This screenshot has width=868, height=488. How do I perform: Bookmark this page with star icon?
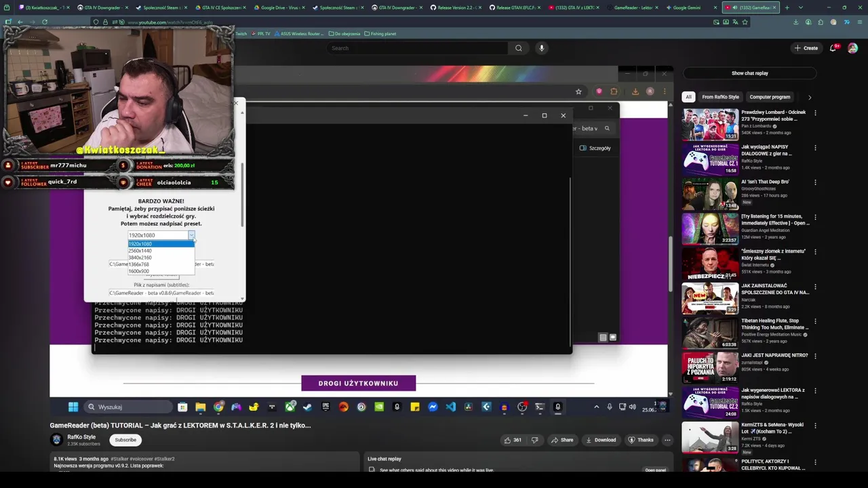point(745,22)
